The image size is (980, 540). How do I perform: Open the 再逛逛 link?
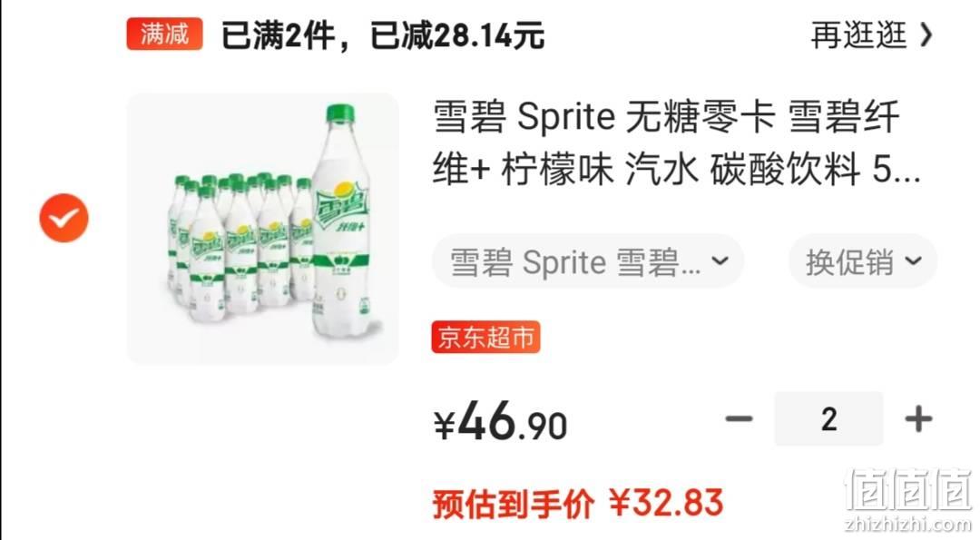858,35
